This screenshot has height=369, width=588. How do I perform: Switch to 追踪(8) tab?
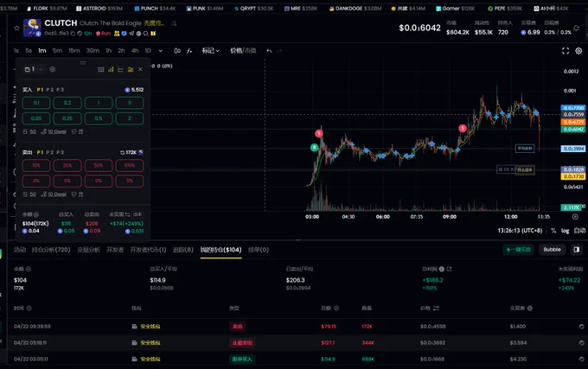[x=183, y=250]
